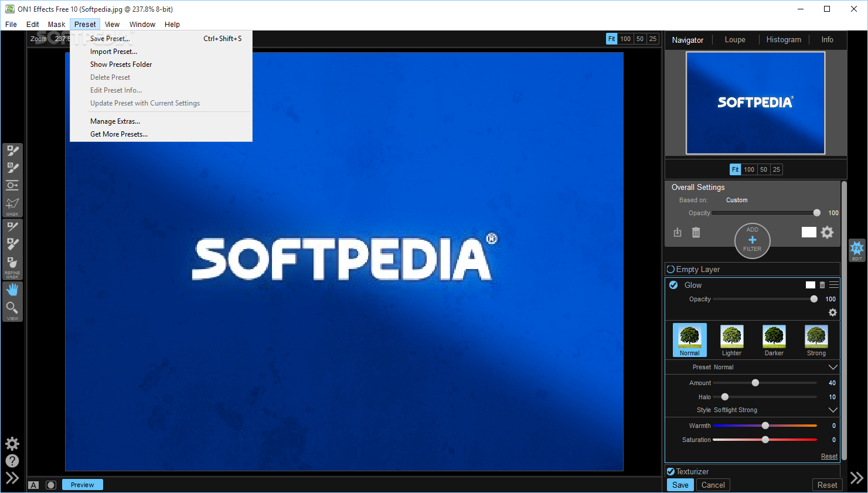The height and width of the screenshot is (493, 868).
Task: Toggle the Preview button
Action: pos(82,485)
